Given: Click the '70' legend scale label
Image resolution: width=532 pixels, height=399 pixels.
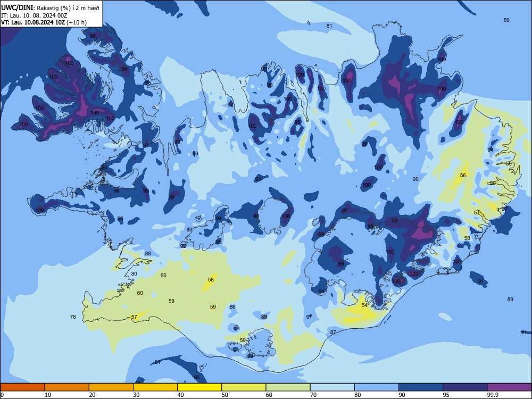Looking at the screenshot, I should 313,395.
